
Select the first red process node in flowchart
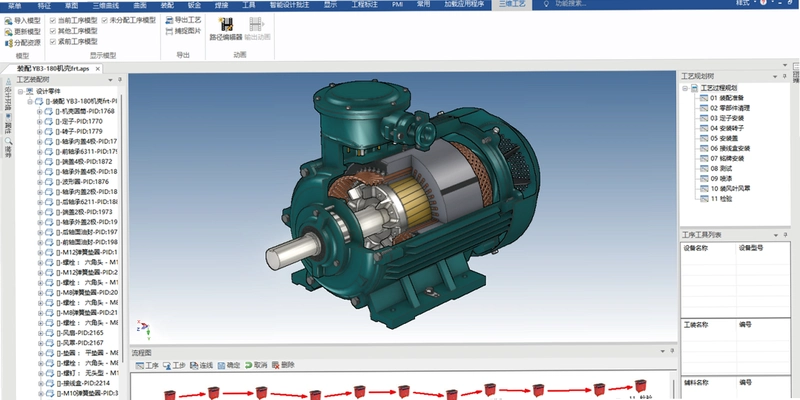tap(169, 395)
